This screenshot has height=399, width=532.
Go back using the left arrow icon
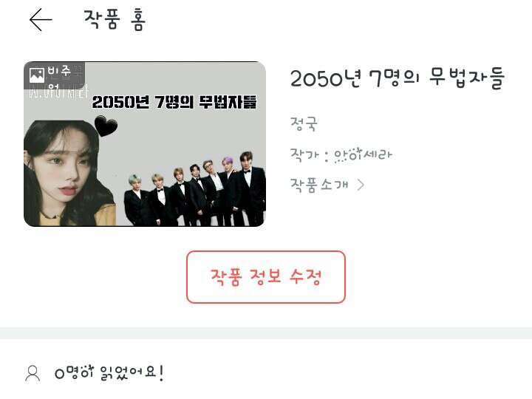click(x=41, y=20)
